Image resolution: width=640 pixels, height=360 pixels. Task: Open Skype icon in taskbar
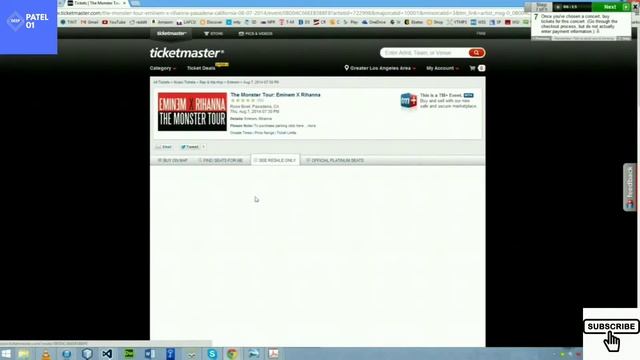212,354
